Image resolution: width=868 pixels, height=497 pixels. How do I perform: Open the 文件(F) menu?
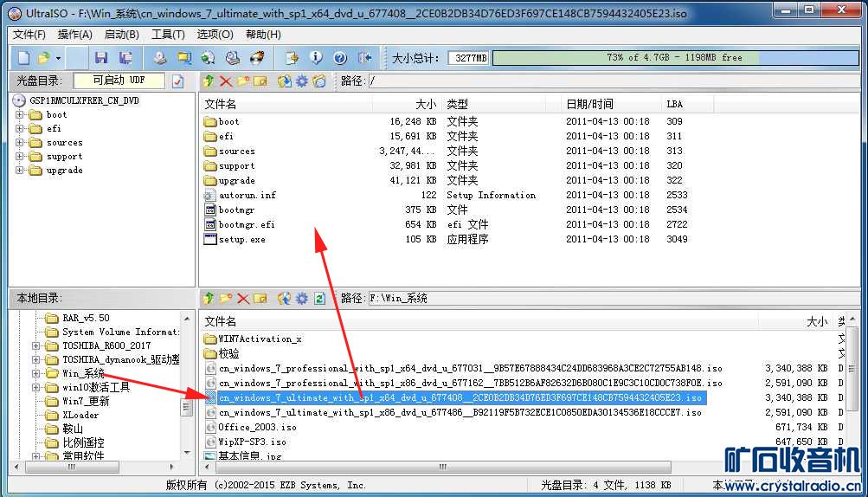[29, 35]
